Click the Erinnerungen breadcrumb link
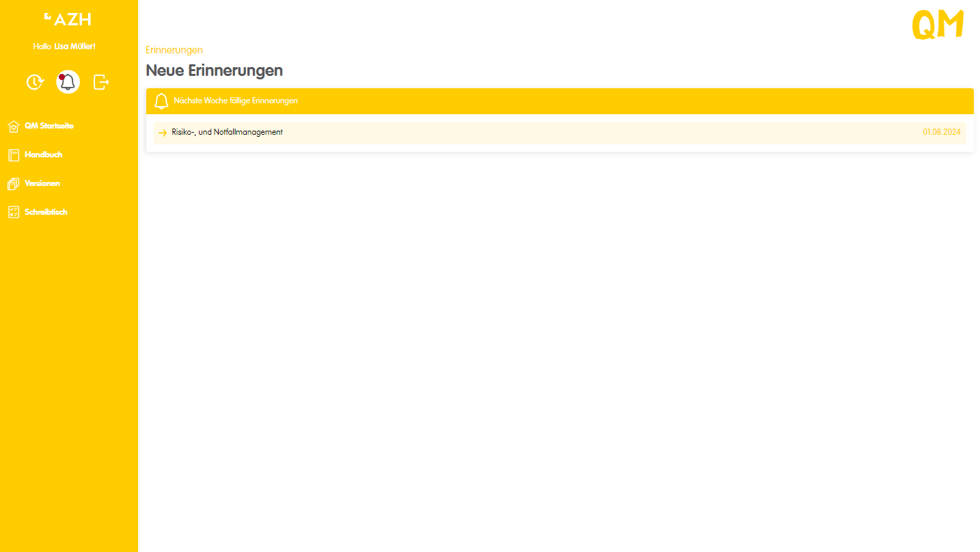 [174, 50]
